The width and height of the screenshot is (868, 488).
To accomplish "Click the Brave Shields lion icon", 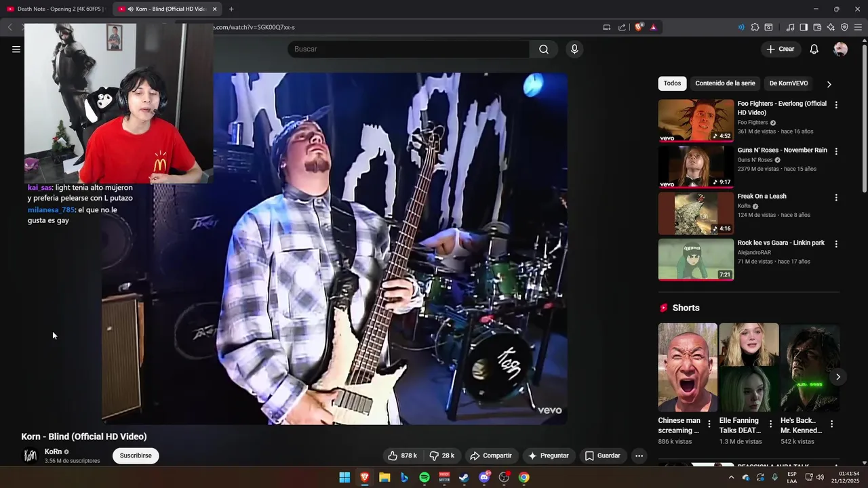I will coord(639,27).
